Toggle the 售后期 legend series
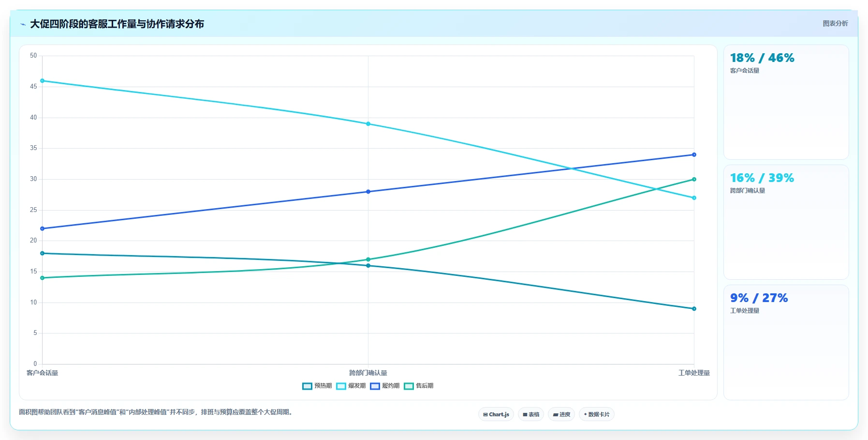868x440 pixels. (418, 386)
